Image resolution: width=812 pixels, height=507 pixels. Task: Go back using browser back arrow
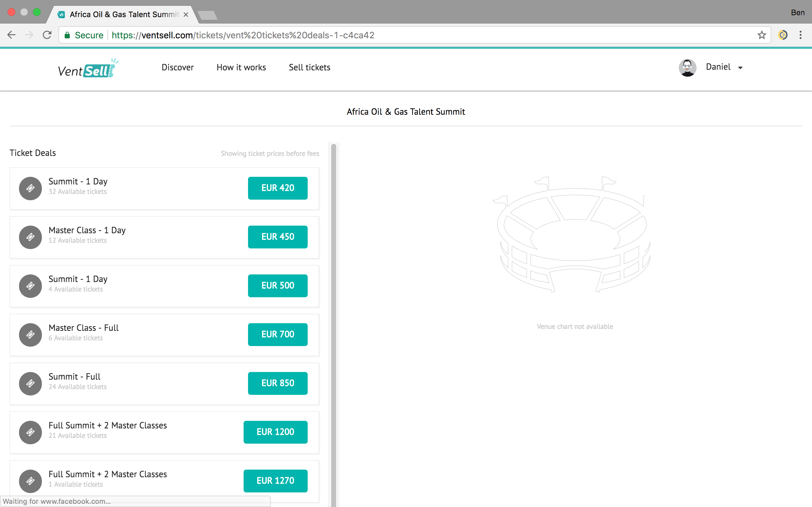11,35
